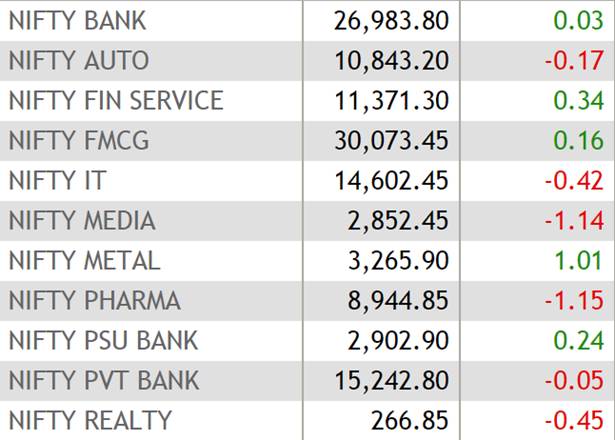Click the NIFTY PVT BANK index name
This screenshot has height=440, width=615.
pos(103,380)
